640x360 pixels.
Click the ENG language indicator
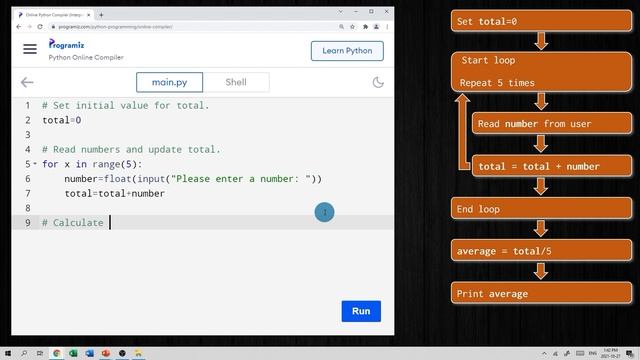point(593,353)
